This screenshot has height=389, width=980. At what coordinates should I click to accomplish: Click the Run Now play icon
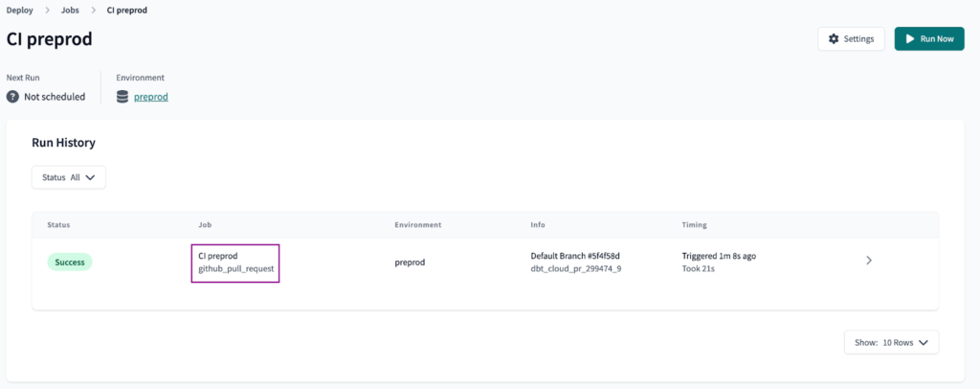click(909, 38)
